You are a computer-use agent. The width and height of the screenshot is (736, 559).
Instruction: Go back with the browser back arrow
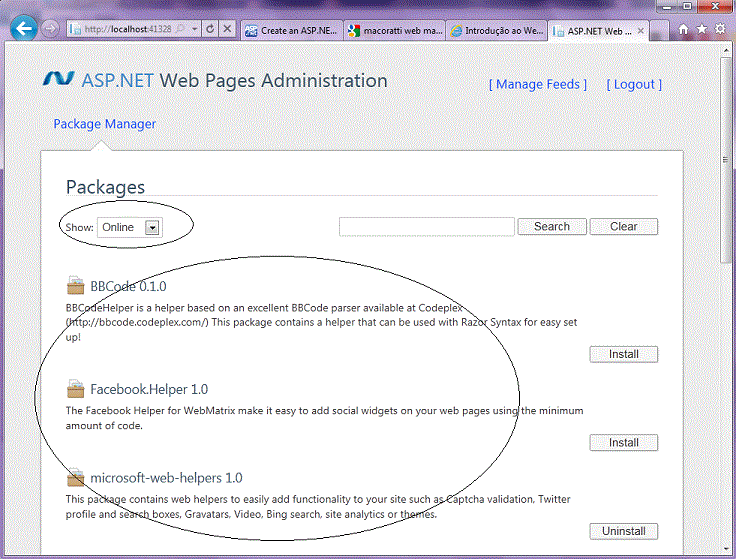[23, 29]
